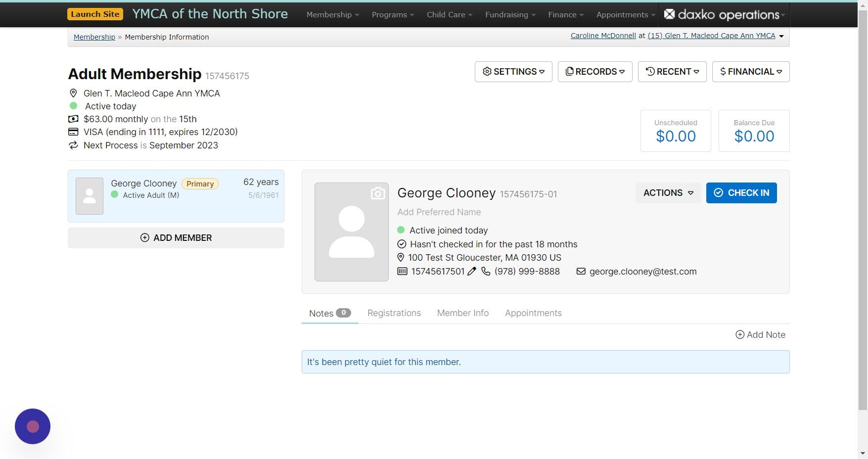Click the pencil icon to edit barcode
Image resolution: width=868 pixels, height=459 pixels.
point(472,271)
